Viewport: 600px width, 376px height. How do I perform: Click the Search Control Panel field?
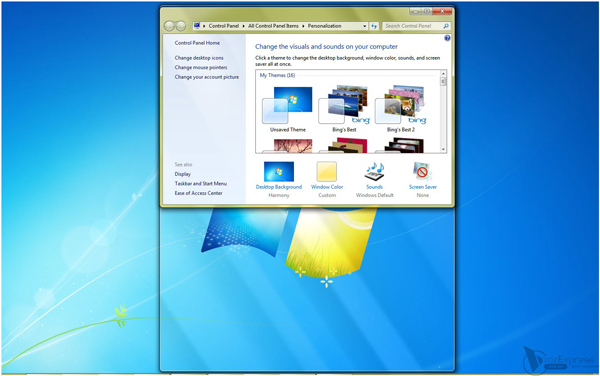[x=412, y=26]
